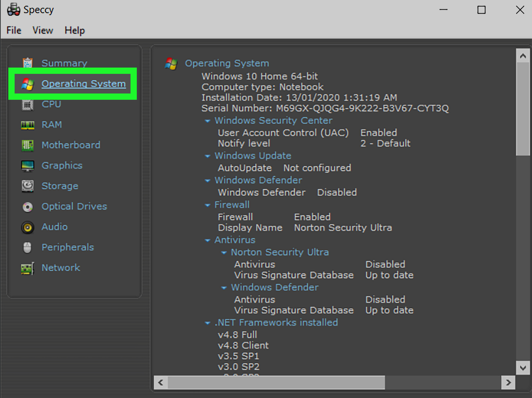Click the Speccy app icon in title bar
This screenshot has height=398, width=532.
(14, 10)
